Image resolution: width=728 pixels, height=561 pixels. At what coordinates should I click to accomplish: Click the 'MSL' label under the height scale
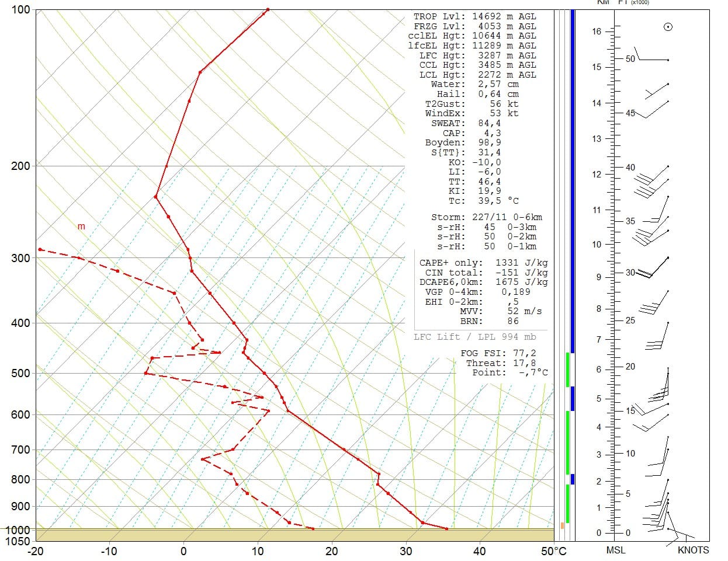(x=615, y=550)
